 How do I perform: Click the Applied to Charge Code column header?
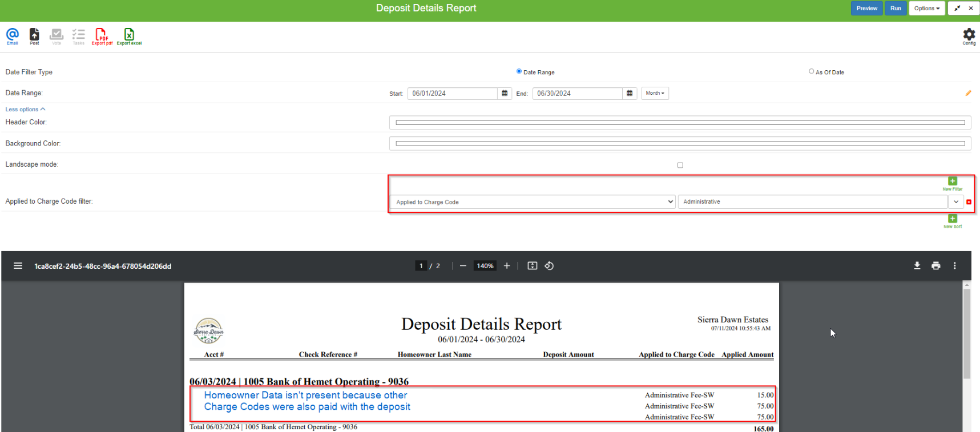point(676,354)
